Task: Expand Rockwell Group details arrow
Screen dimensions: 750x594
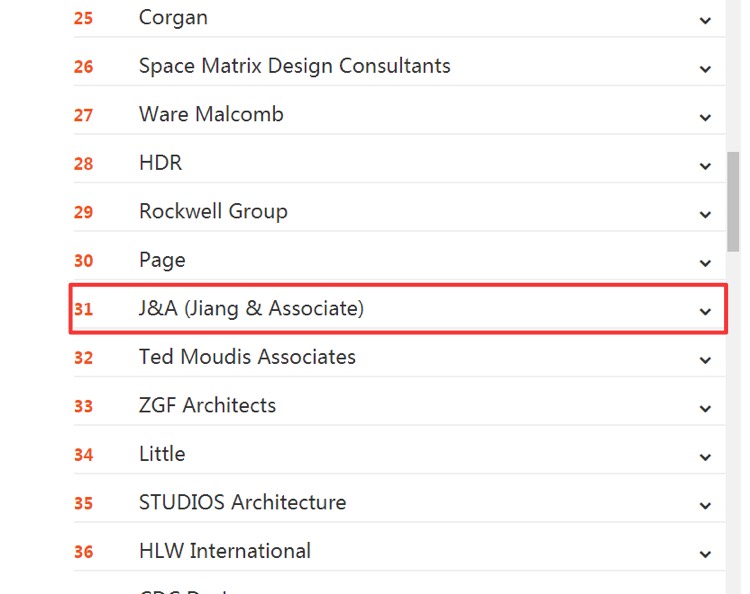Action: click(x=705, y=214)
